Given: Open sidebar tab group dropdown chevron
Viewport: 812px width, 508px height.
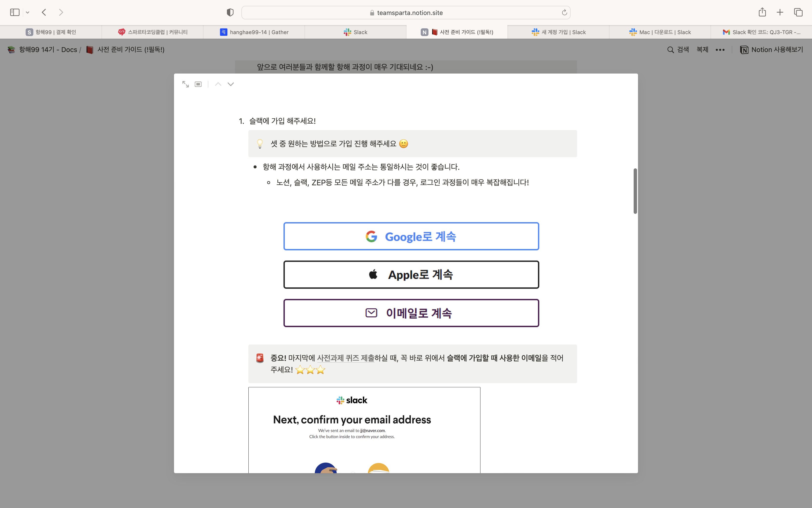Looking at the screenshot, I should point(28,12).
